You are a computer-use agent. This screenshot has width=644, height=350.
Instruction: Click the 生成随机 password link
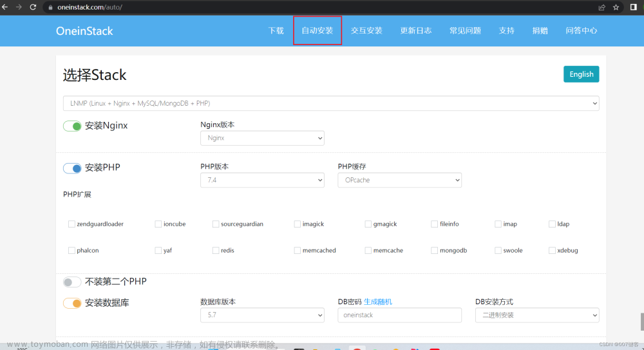tap(378, 302)
